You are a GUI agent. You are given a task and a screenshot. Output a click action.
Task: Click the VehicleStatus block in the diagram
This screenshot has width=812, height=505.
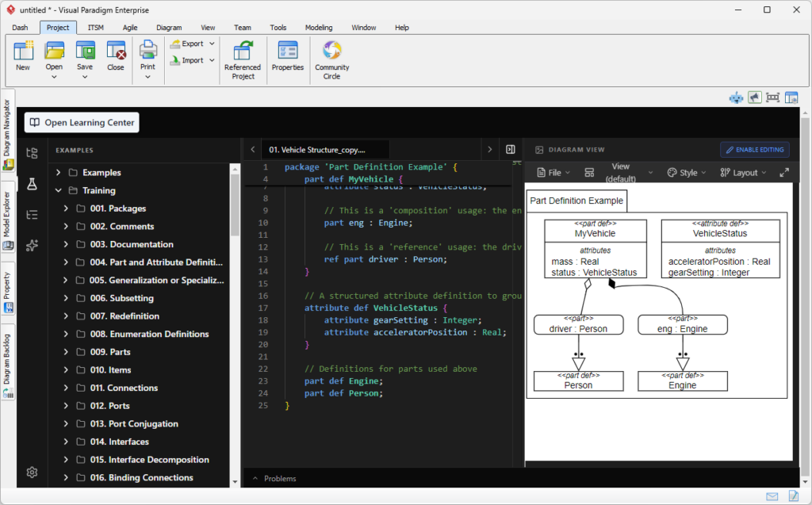coord(720,249)
